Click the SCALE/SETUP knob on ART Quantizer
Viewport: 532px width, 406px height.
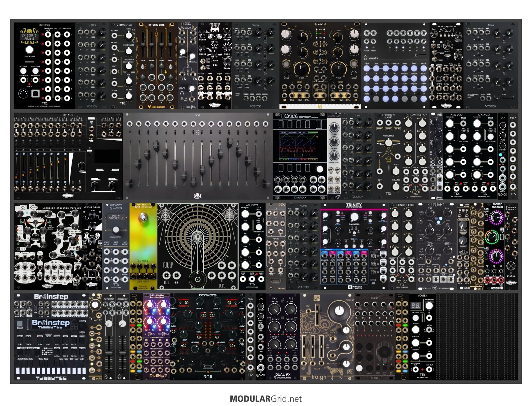pyautogui.click(x=116, y=229)
